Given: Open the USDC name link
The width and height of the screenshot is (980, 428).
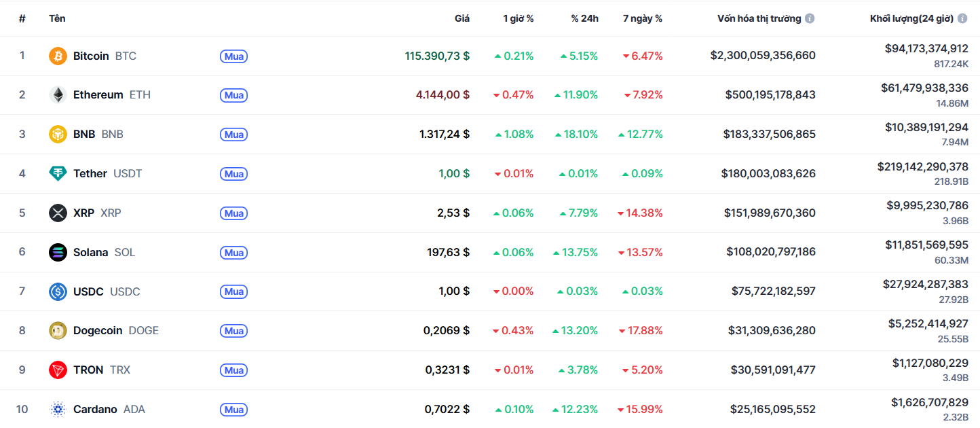Looking at the screenshot, I should tap(107, 291).
